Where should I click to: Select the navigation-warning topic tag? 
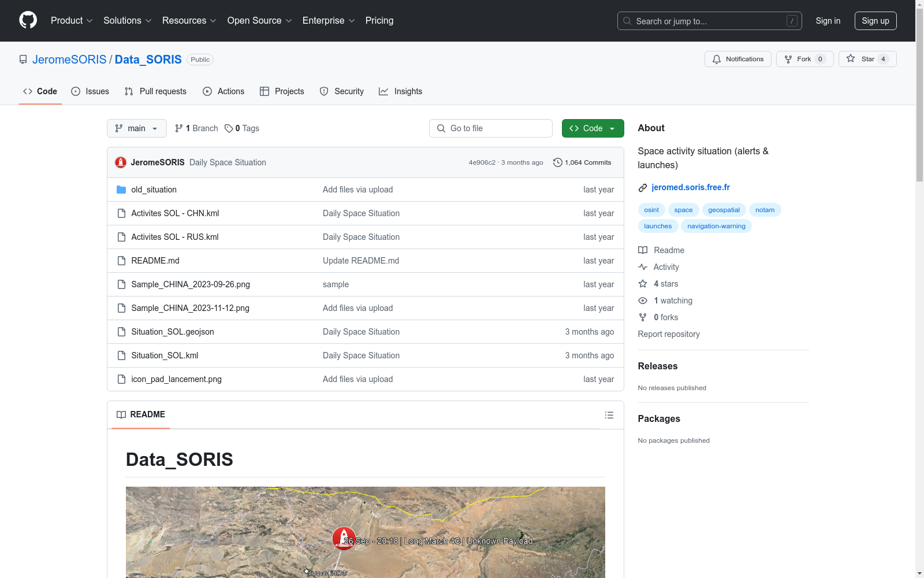(x=716, y=226)
